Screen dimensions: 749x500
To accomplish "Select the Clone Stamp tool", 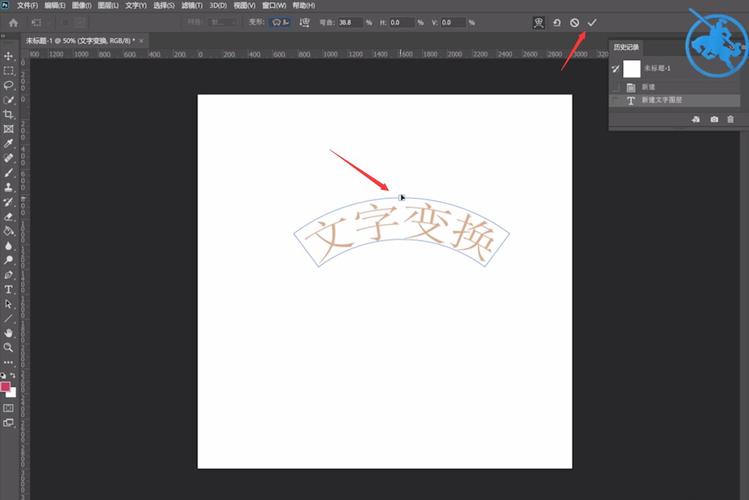I will click(x=9, y=187).
